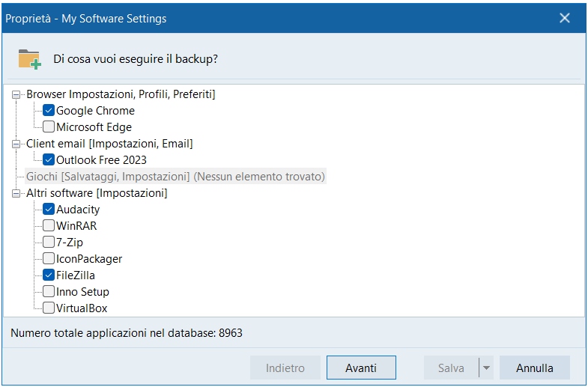
Task: Select the Altri software [Impostazioni] label
Action: [97, 193]
